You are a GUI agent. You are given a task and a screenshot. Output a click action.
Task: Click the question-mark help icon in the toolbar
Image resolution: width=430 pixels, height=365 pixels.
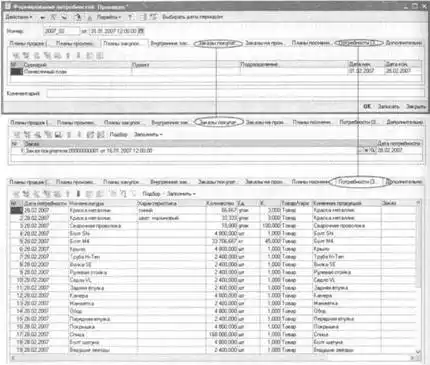tap(131, 17)
